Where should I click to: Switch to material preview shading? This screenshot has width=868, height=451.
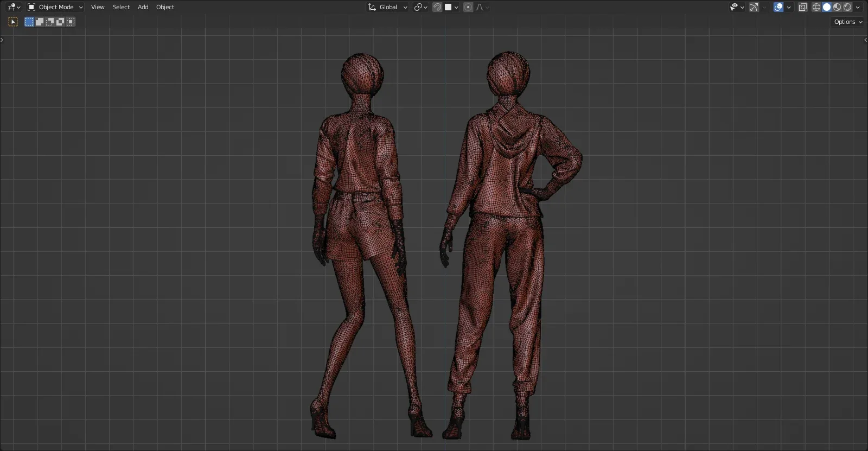point(837,7)
